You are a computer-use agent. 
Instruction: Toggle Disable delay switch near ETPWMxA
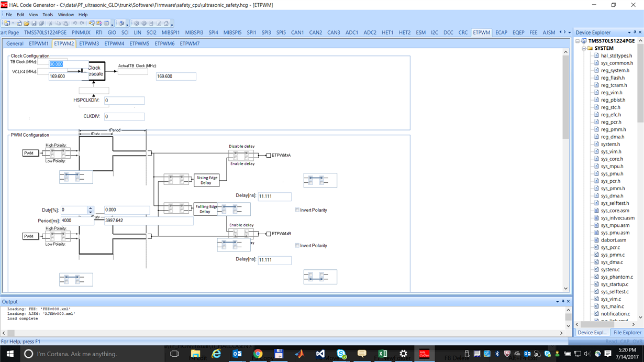241,155
